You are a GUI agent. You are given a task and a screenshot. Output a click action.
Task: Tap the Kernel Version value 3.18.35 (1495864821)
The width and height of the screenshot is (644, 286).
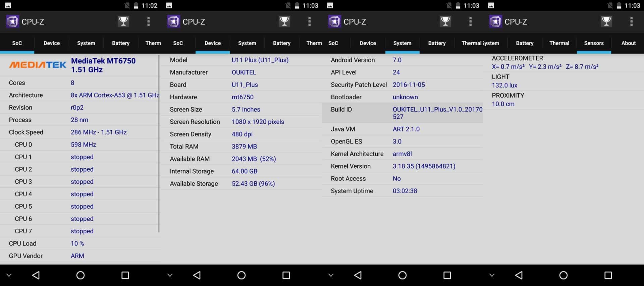[x=424, y=166]
